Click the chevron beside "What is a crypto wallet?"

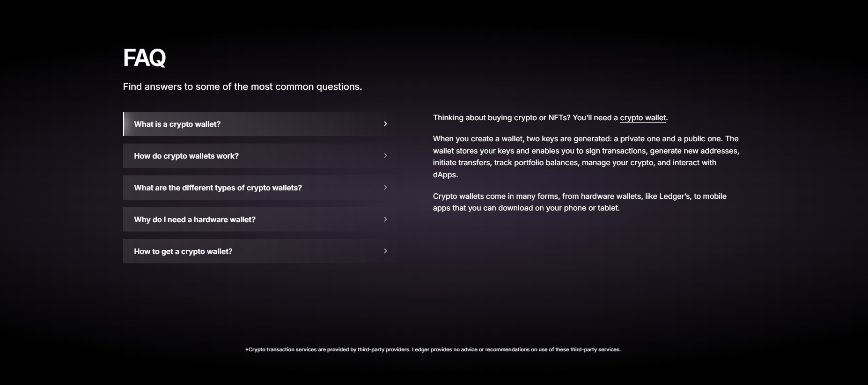pyautogui.click(x=385, y=124)
